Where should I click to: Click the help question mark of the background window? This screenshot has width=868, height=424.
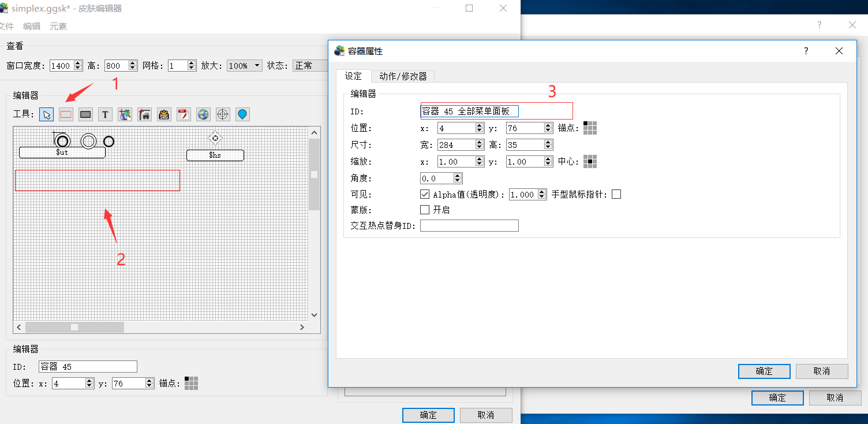click(x=819, y=25)
